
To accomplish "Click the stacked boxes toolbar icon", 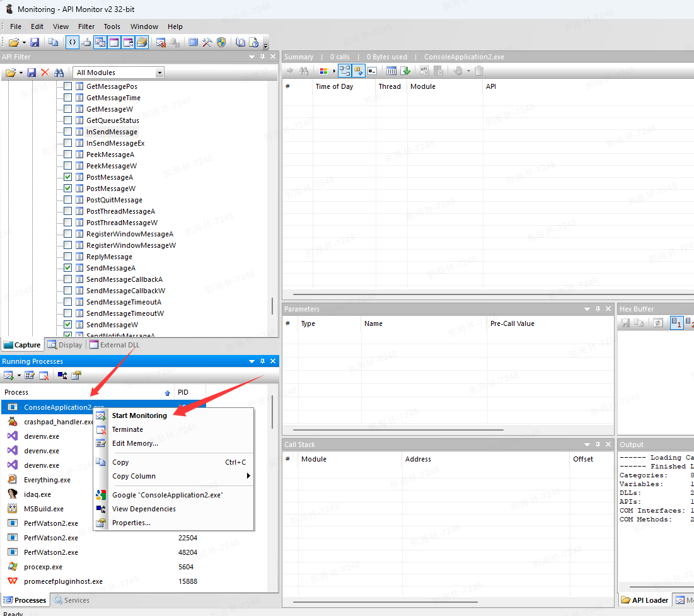I will (142, 42).
